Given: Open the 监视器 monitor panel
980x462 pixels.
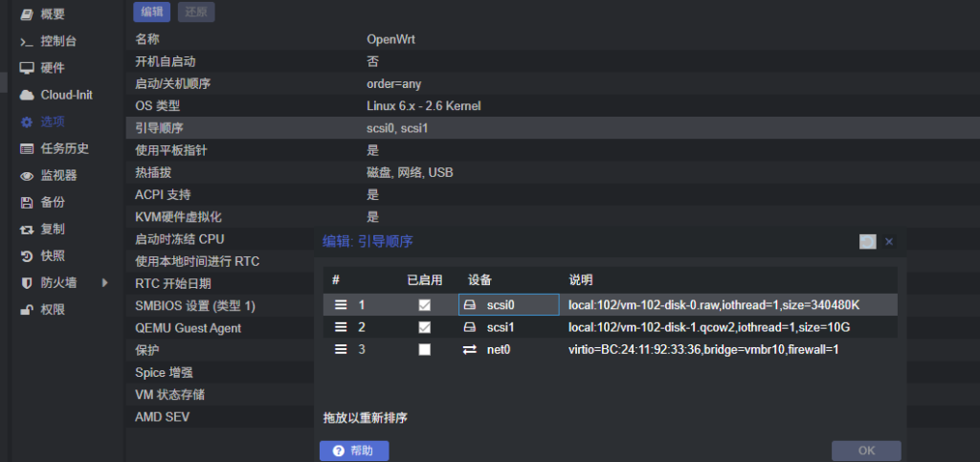Looking at the screenshot, I should [x=57, y=175].
